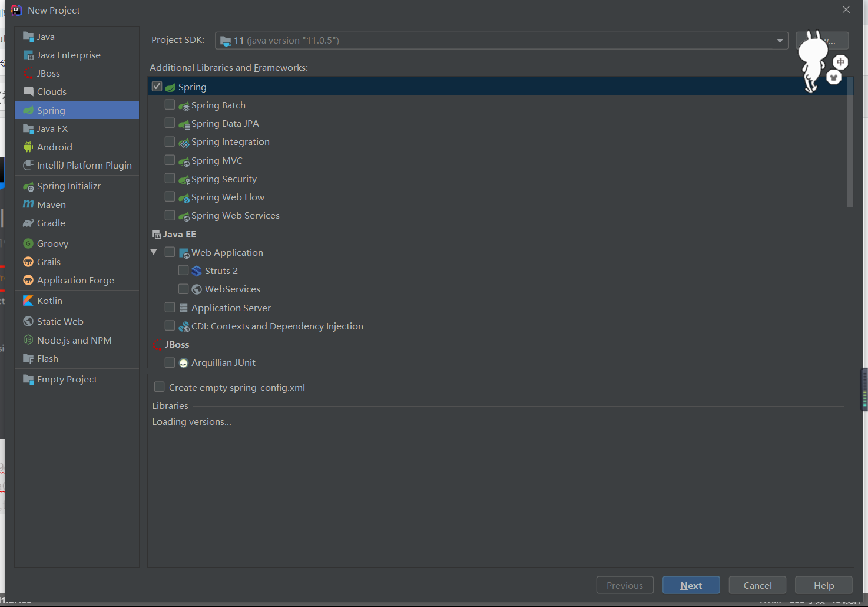
Task: Click the Static Web globe icon
Action: (28, 321)
